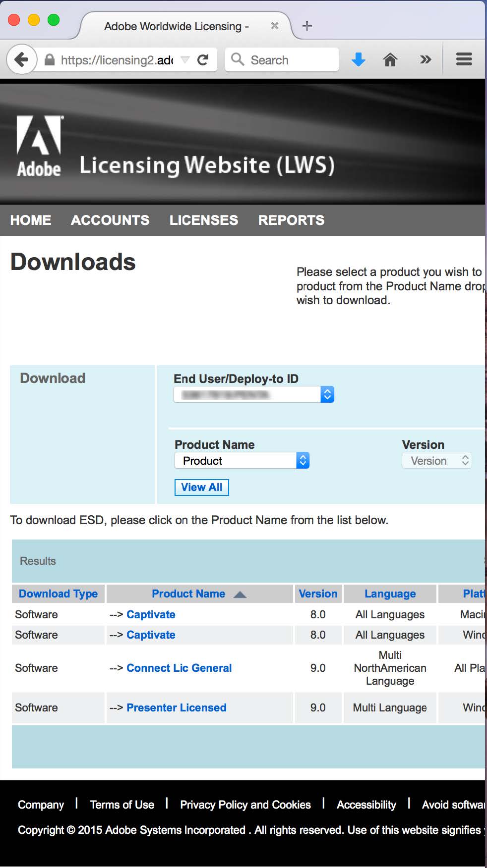Click the browser back arrow button
The image size is (487, 868).
click(21, 60)
